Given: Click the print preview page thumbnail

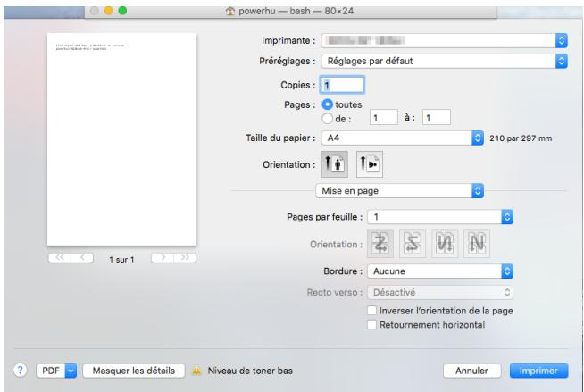Looking at the screenshot, I should coord(121,139).
